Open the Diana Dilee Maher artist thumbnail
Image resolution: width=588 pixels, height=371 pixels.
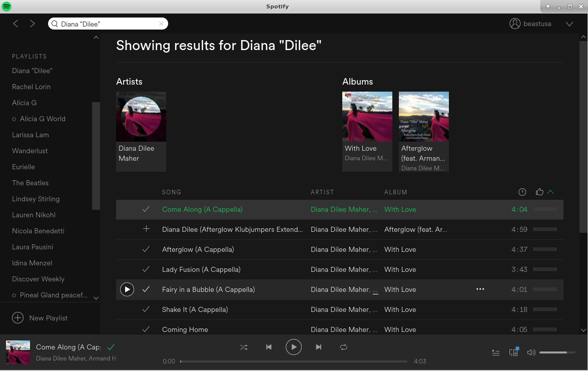141,117
